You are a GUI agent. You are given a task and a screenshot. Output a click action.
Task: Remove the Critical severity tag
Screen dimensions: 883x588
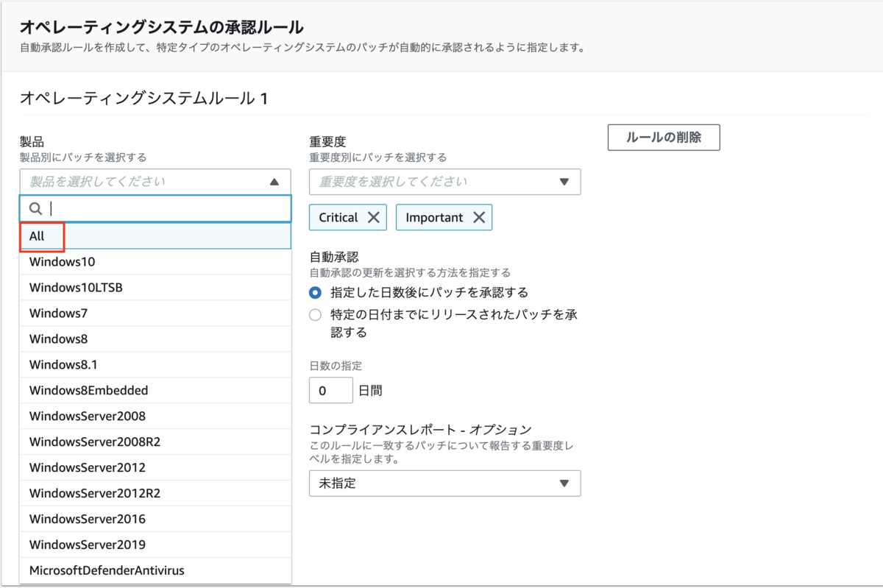373,218
